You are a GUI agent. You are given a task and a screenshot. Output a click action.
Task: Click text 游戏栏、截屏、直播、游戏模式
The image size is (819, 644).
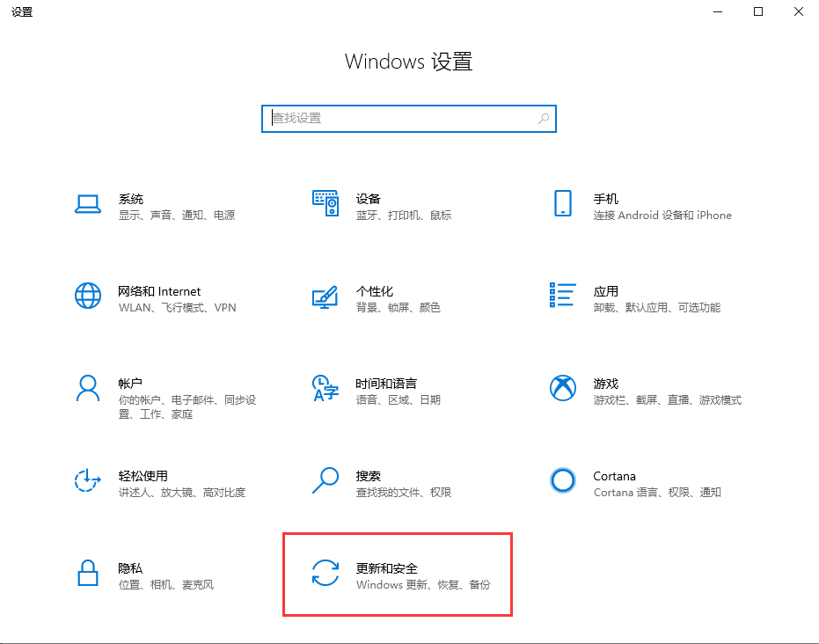click(668, 400)
